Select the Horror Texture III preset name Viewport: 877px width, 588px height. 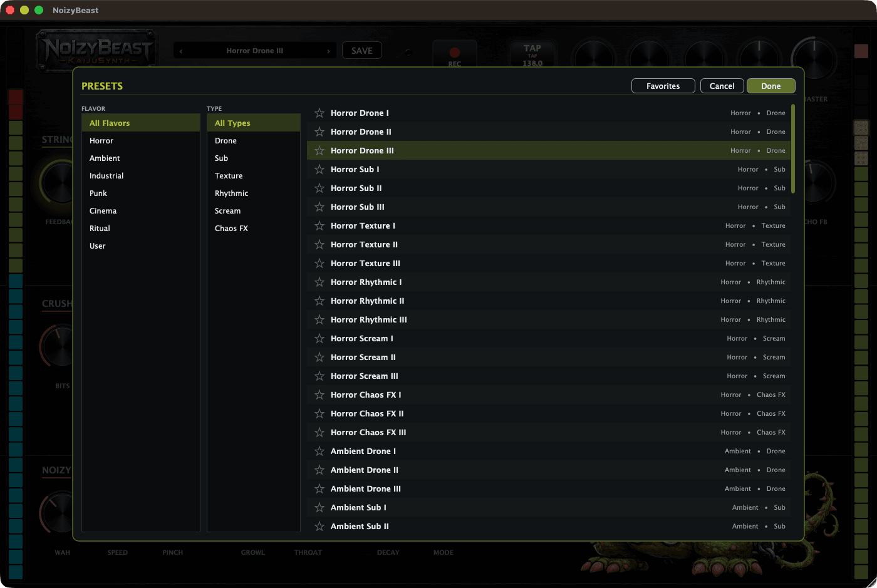click(x=365, y=264)
